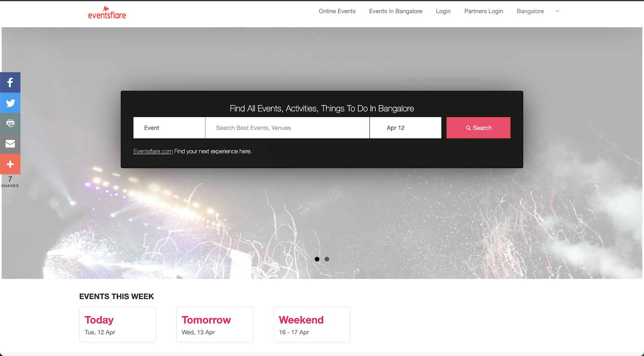Open the Apr 12 date picker
The height and width of the screenshot is (356, 644).
(x=405, y=128)
